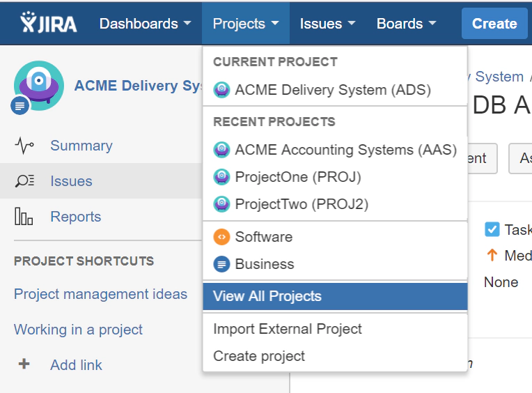This screenshot has width=532, height=393.
Task: Open the Boards dropdown menu
Action: point(407,23)
